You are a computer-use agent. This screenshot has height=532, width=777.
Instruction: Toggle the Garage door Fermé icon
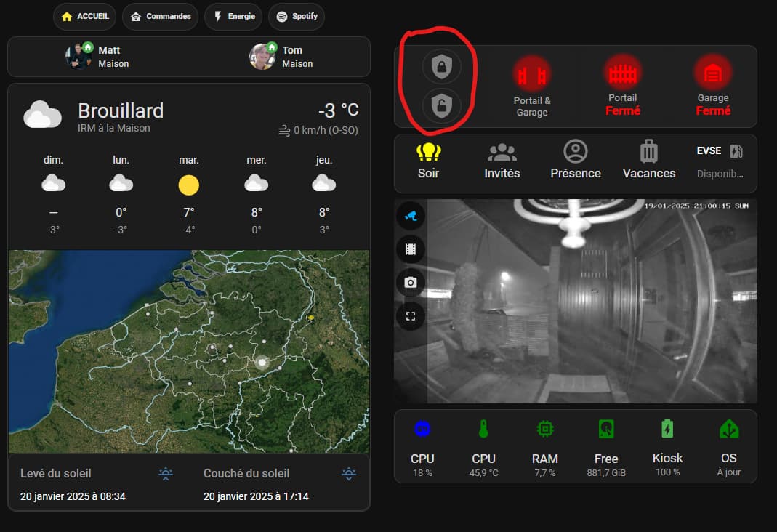click(712, 74)
